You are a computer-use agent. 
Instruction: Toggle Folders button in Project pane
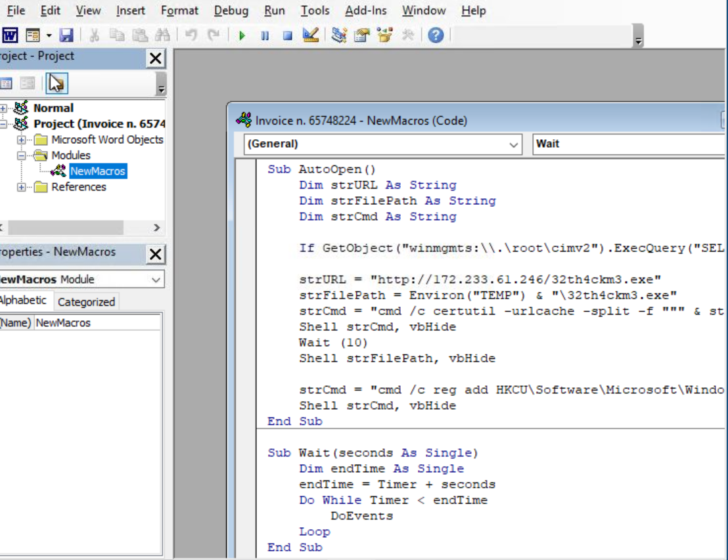[57, 83]
